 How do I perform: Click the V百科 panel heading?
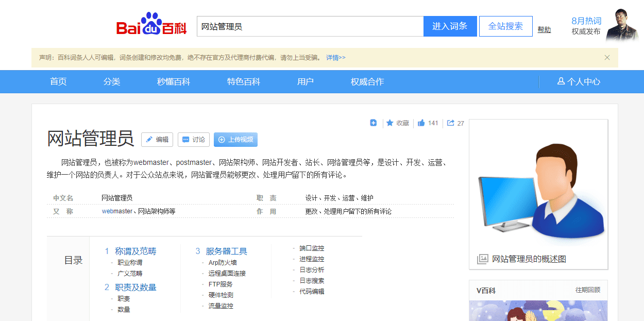pos(486,291)
